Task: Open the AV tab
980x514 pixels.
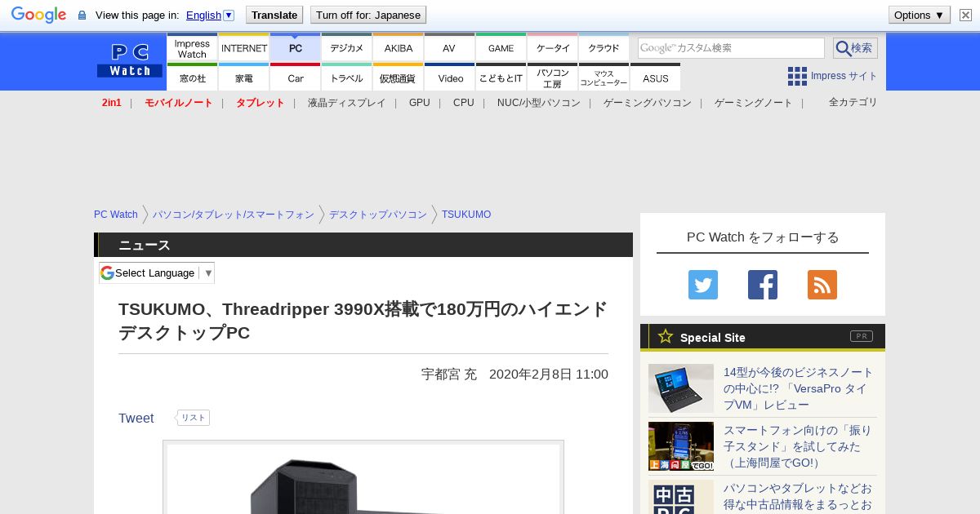Action: pos(449,48)
